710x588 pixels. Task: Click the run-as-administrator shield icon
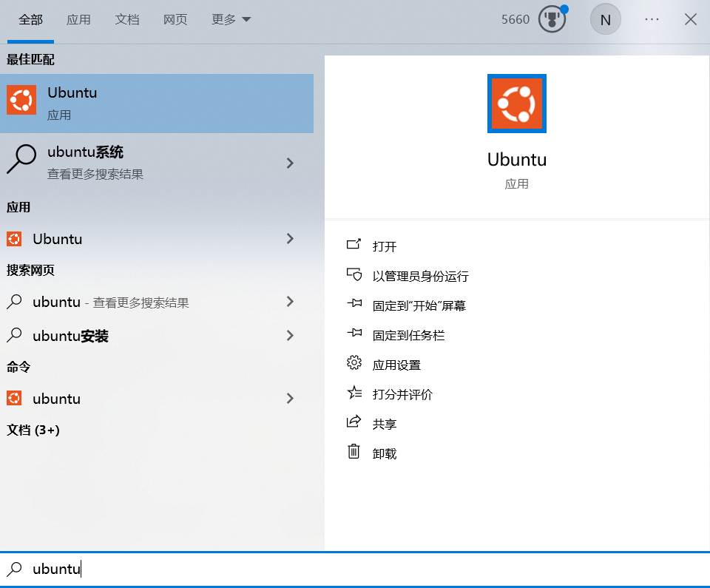(354, 274)
